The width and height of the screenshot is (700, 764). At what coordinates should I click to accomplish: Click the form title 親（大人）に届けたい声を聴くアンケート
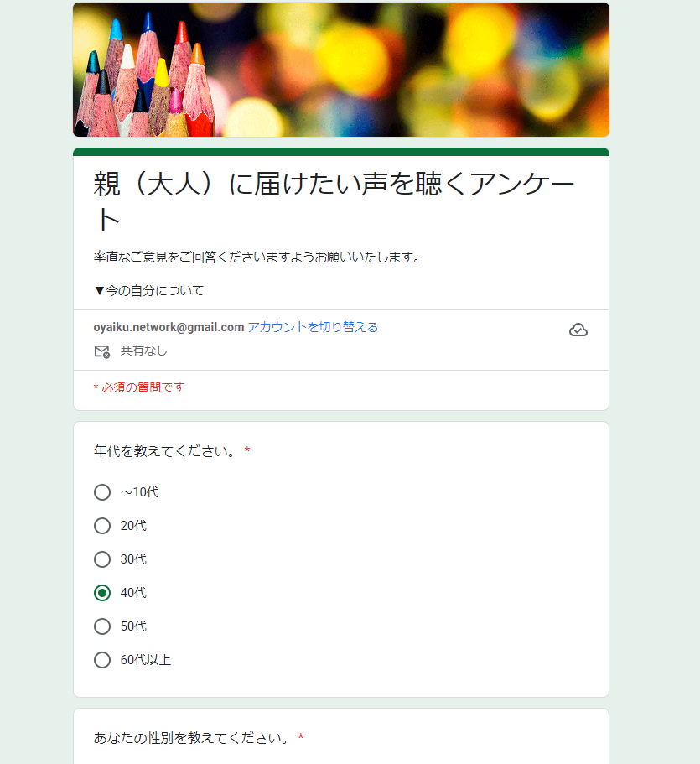[x=334, y=202]
